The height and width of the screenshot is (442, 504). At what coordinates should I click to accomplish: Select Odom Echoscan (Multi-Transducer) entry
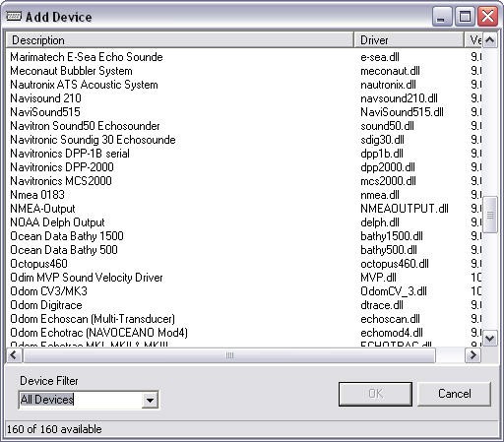pyautogui.click(x=93, y=319)
